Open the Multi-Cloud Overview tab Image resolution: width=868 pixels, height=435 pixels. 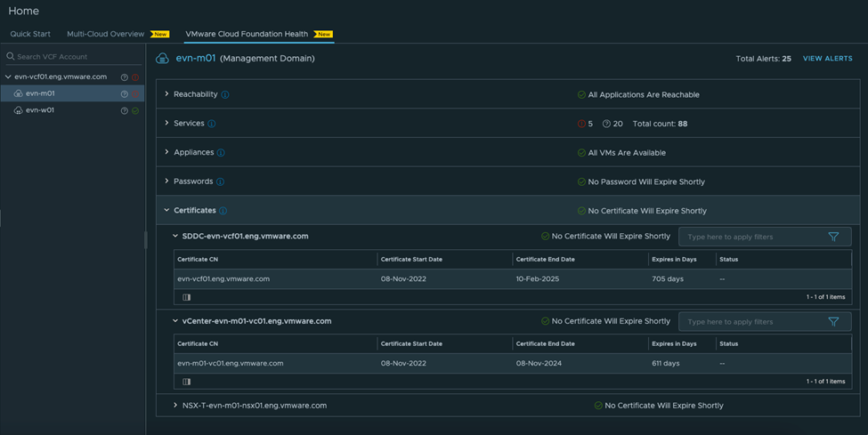point(105,34)
